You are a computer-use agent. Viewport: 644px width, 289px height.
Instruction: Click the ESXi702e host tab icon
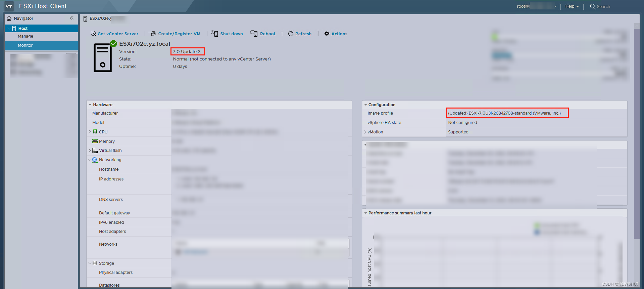[85, 18]
